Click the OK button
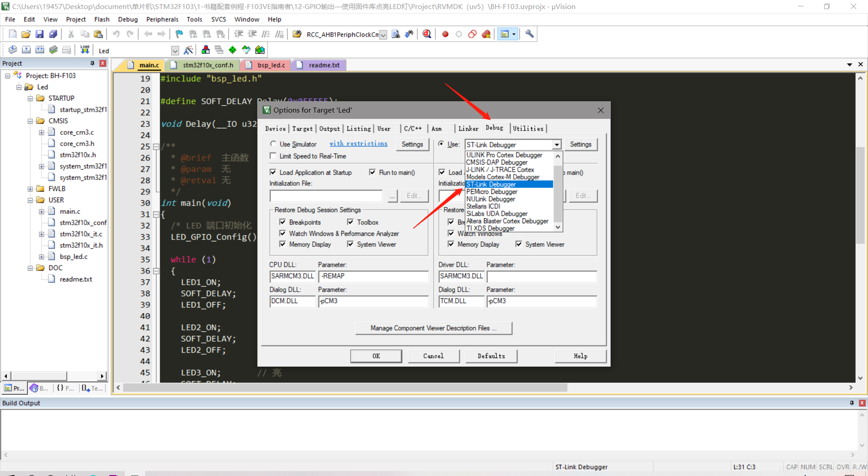Image resolution: width=868 pixels, height=476 pixels. 376,356
